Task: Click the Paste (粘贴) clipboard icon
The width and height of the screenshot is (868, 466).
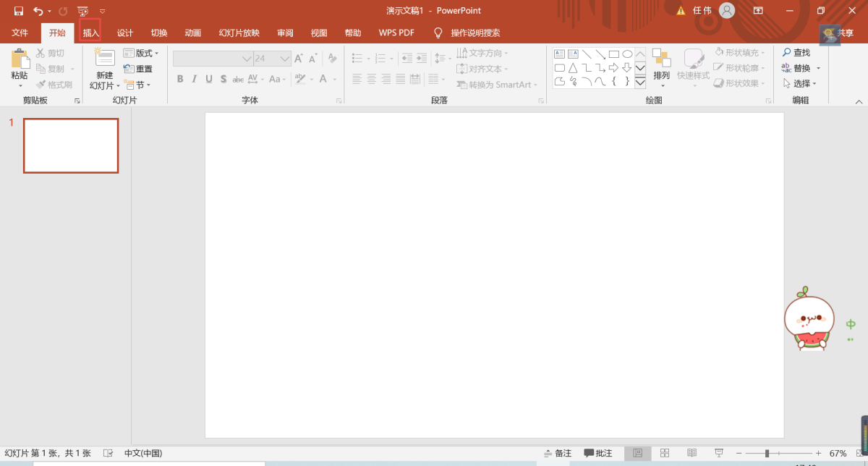Action: pyautogui.click(x=20, y=59)
